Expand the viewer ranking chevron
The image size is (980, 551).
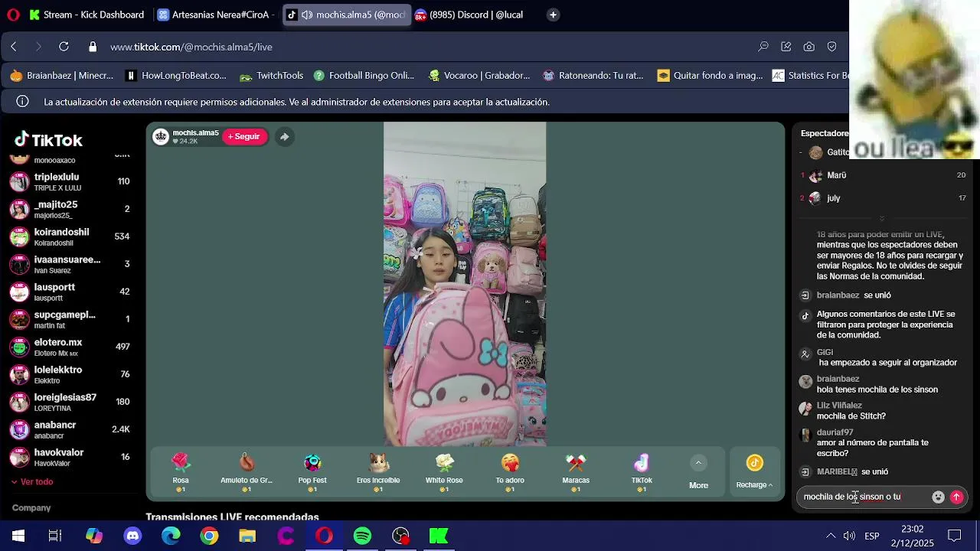coord(882,219)
